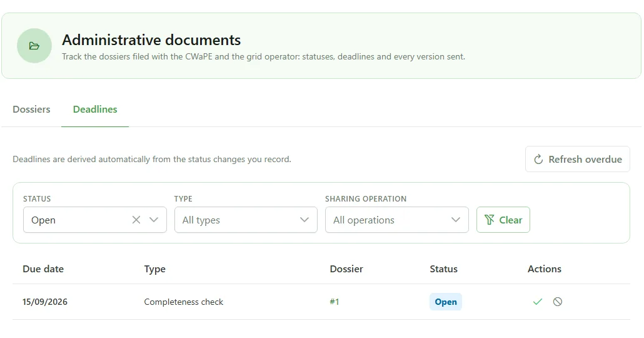Click the Clear filters button

[x=503, y=220]
